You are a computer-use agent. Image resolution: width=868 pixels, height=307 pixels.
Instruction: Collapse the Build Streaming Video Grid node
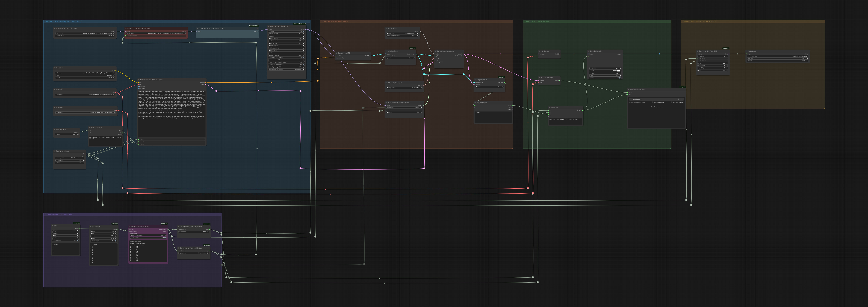(x=697, y=51)
